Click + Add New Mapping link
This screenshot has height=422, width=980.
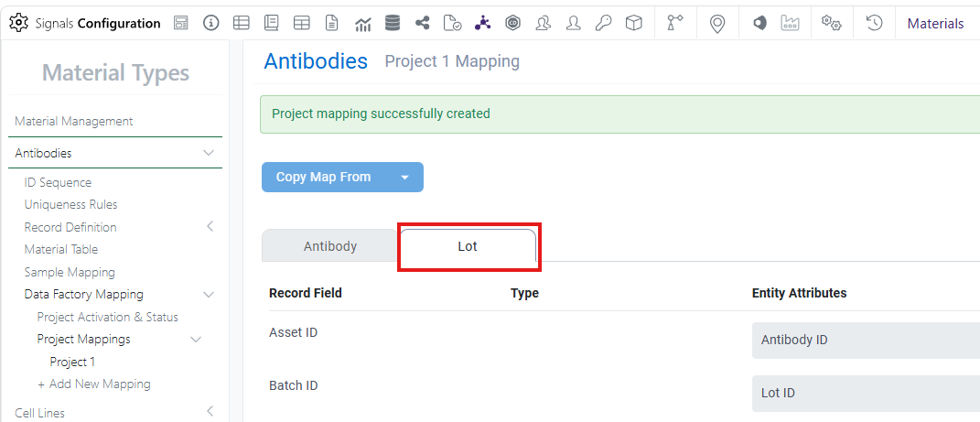click(x=93, y=384)
